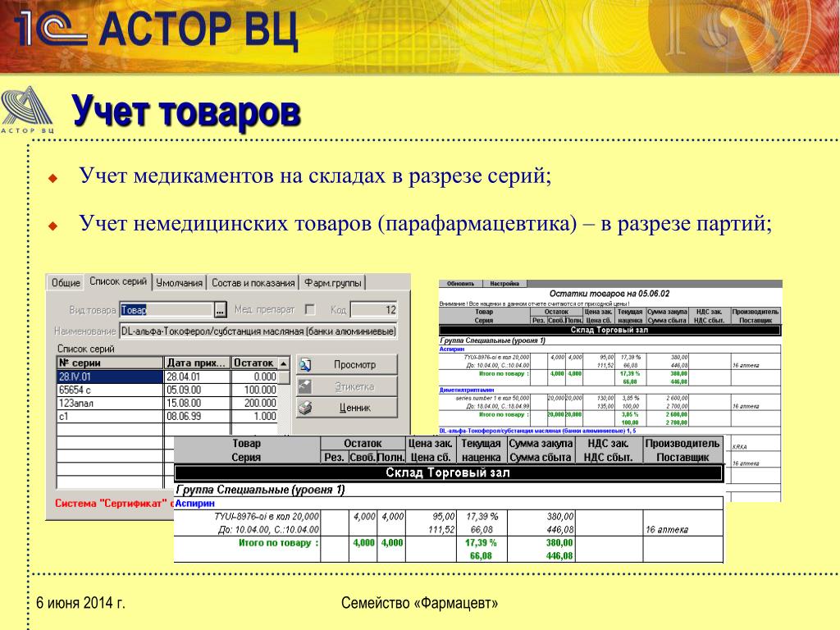Click Группа Специальные (уровня 1) in enlarged report

[260, 490]
